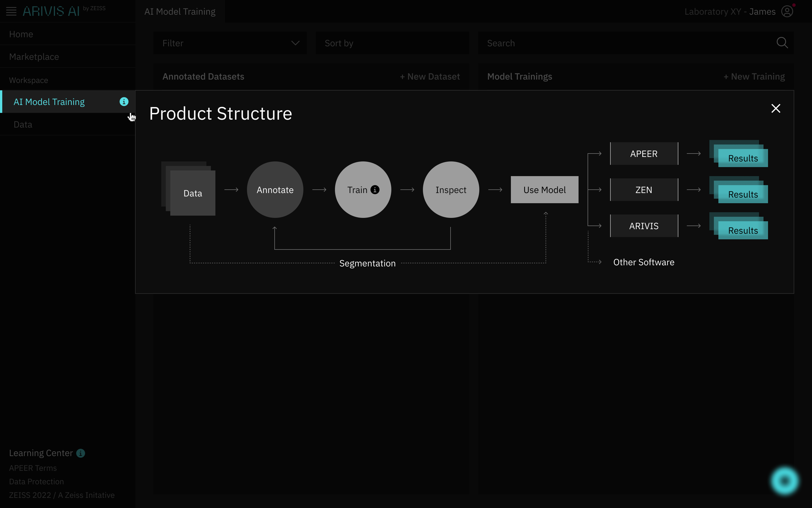This screenshot has height=508, width=812.
Task: Select the Inspect circle node
Action: click(x=451, y=190)
